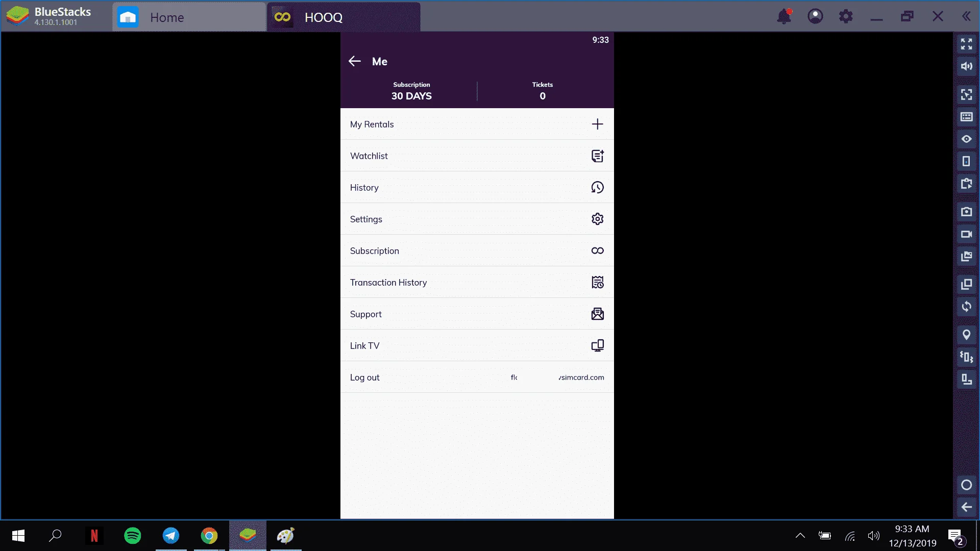The width and height of the screenshot is (980, 551).
Task: Select the Subscription menu label
Action: [x=374, y=251]
